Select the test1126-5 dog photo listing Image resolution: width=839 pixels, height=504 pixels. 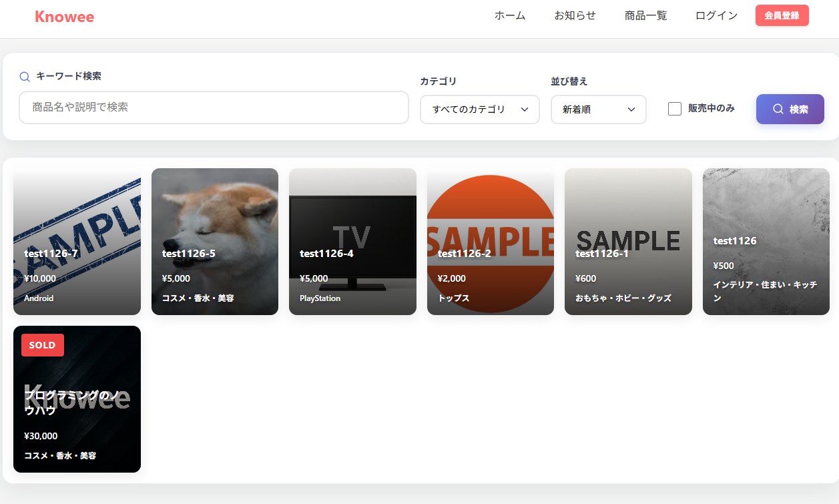tap(215, 242)
